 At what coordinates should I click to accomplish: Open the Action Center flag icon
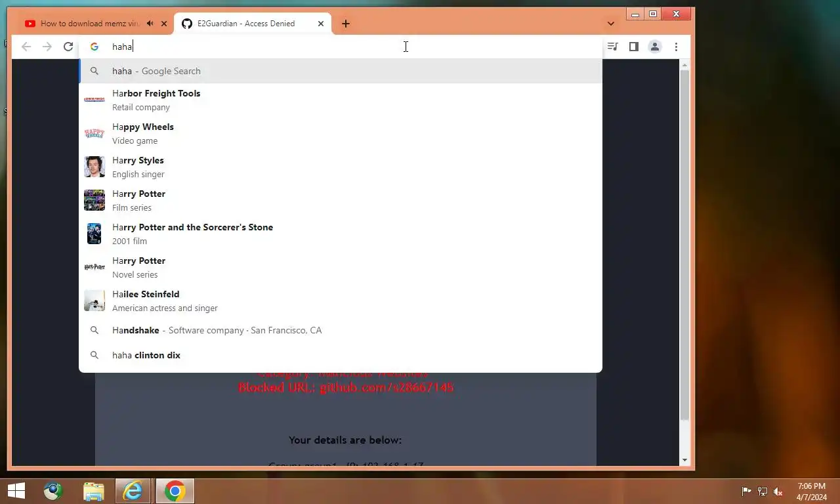(x=747, y=491)
